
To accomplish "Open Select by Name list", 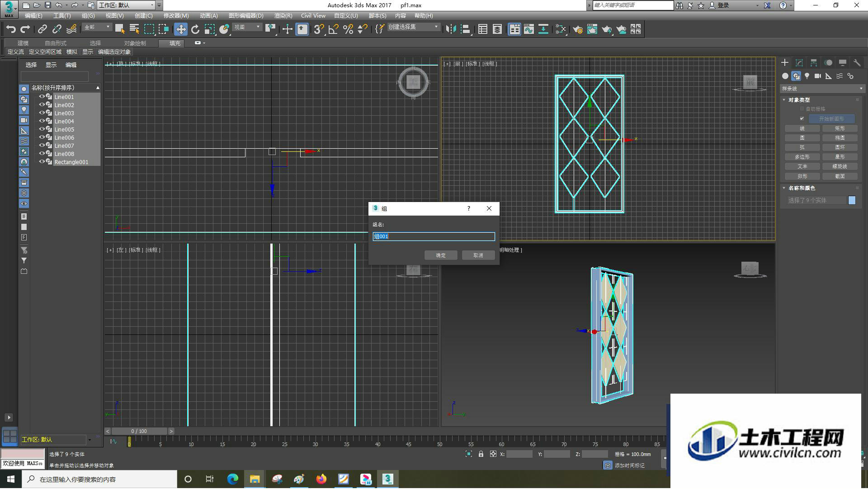I will (134, 29).
